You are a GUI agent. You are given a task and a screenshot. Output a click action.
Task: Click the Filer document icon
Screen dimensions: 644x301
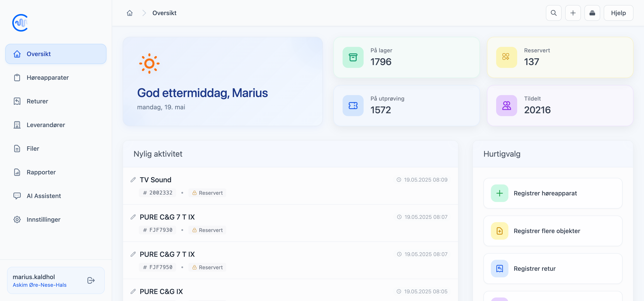pyautogui.click(x=17, y=149)
